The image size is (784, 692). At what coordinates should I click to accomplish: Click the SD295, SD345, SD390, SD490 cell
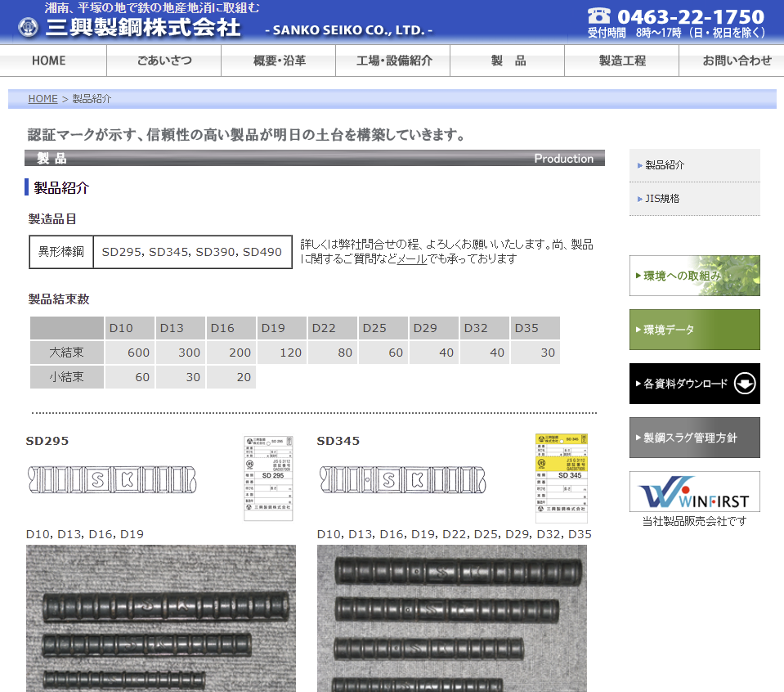click(192, 252)
